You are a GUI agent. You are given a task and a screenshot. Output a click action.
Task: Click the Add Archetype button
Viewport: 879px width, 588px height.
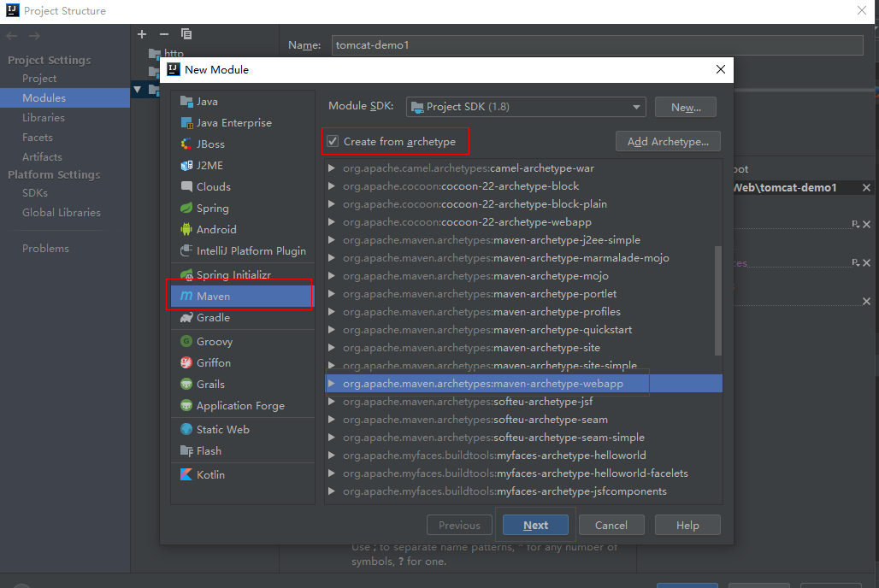668,141
